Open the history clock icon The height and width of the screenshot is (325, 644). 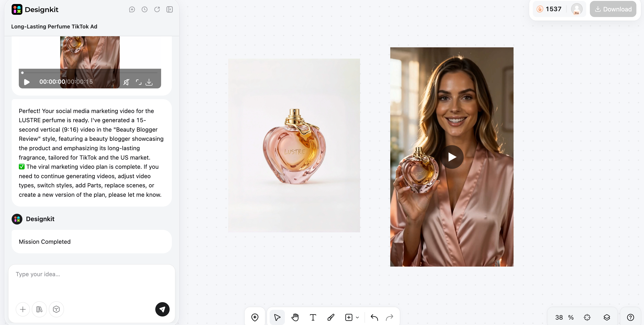(x=145, y=9)
